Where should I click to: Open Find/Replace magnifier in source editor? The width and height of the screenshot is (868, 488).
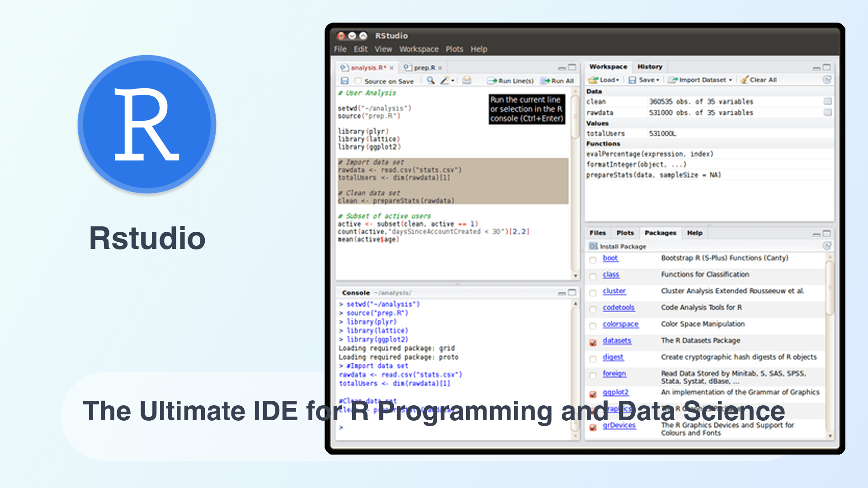point(430,80)
